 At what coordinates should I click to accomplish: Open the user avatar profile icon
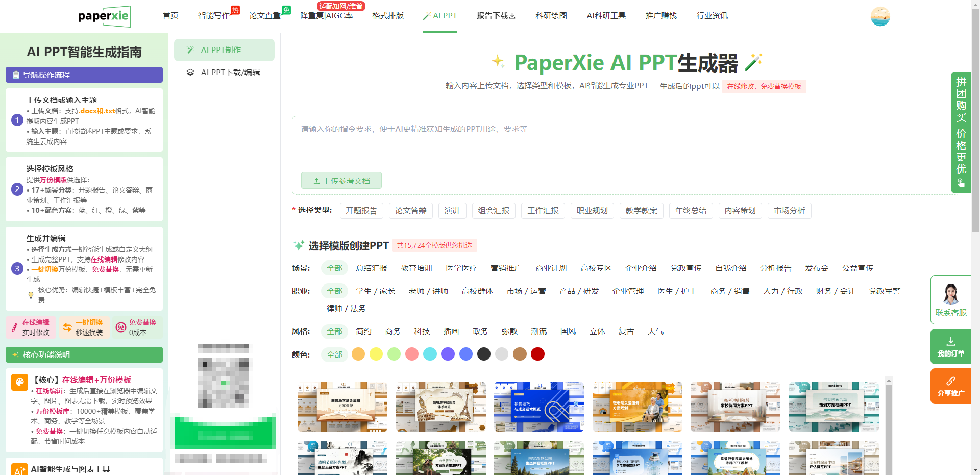(880, 16)
